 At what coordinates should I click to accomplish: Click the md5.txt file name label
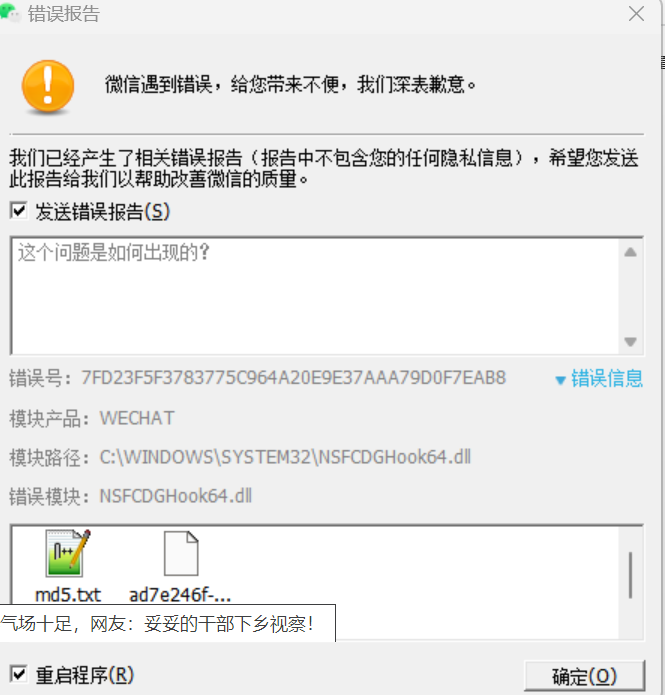click(68, 595)
